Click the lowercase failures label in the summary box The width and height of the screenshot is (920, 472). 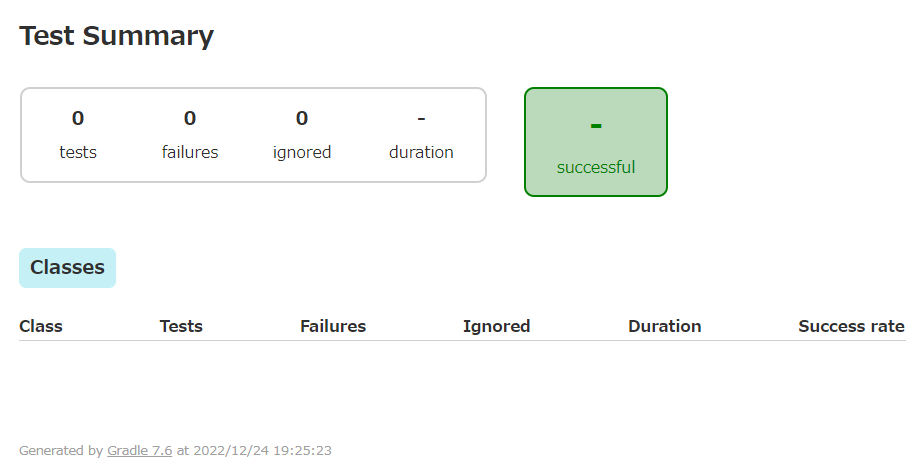point(190,153)
